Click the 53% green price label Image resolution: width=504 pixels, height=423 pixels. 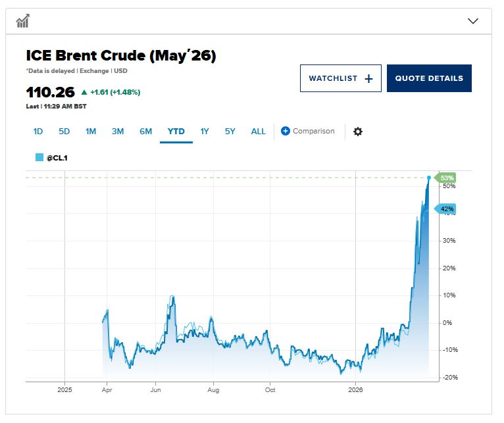(x=447, y=178)
